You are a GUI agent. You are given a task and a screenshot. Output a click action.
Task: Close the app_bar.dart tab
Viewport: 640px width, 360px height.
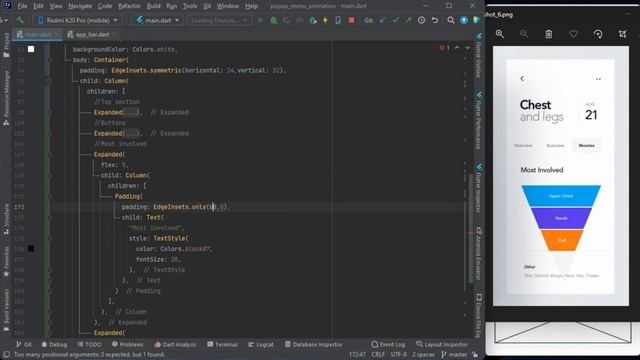(x=115, y=35)
